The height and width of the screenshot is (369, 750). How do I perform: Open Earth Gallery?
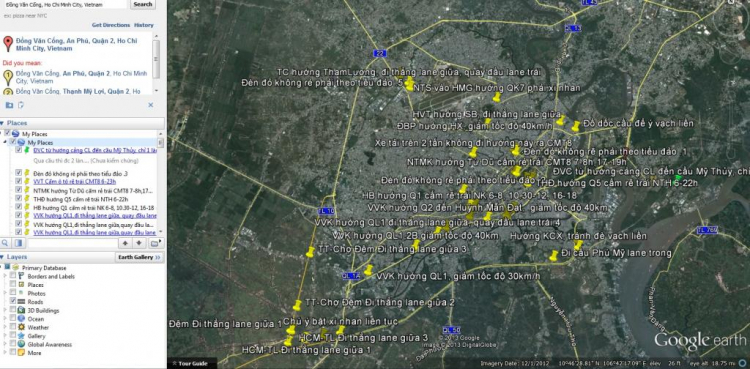pyautogui.click(x=139, y=257)
